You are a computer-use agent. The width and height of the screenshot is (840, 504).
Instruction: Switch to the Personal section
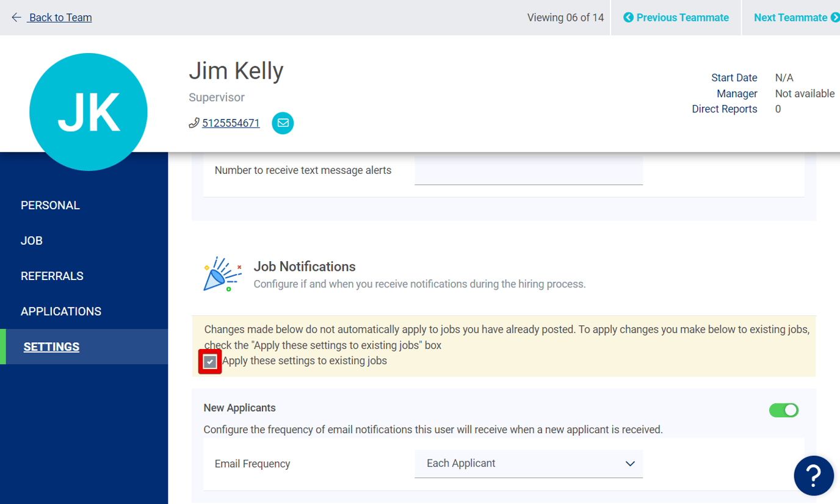click(x=50, y=205)
